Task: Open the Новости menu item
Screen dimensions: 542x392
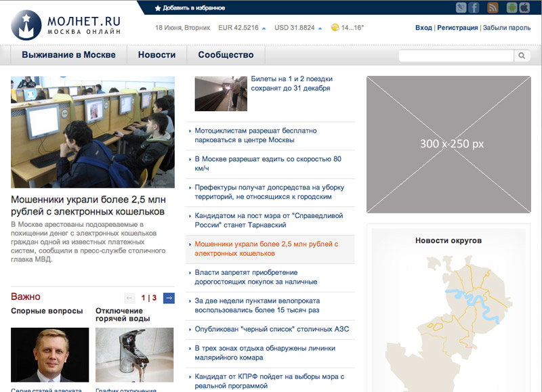Action: [157, 55]
